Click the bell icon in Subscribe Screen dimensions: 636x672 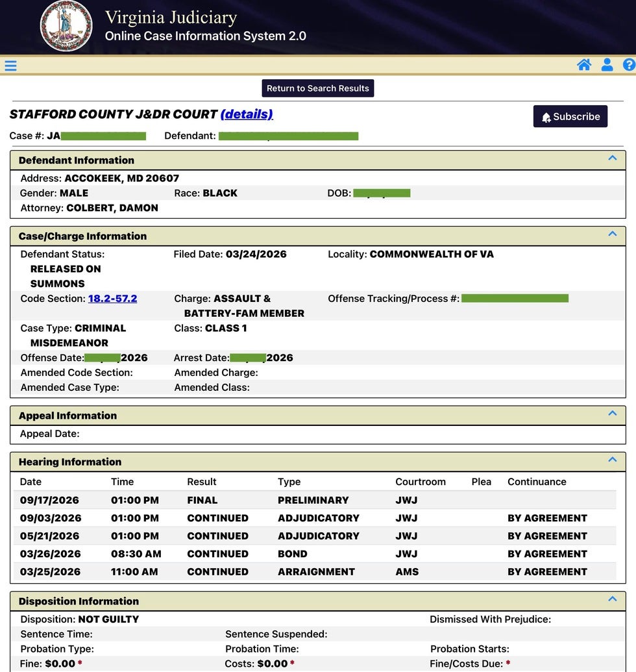546,117
